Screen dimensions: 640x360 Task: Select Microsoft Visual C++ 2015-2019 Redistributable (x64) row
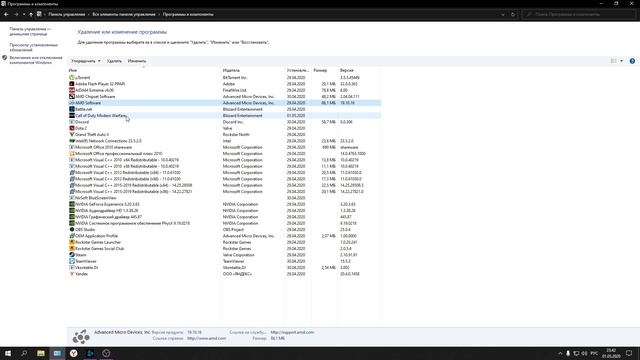tap(224, 185)
